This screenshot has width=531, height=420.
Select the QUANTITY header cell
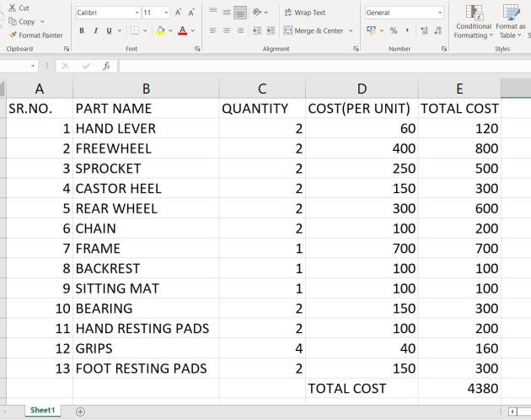(x=262, y=109)
